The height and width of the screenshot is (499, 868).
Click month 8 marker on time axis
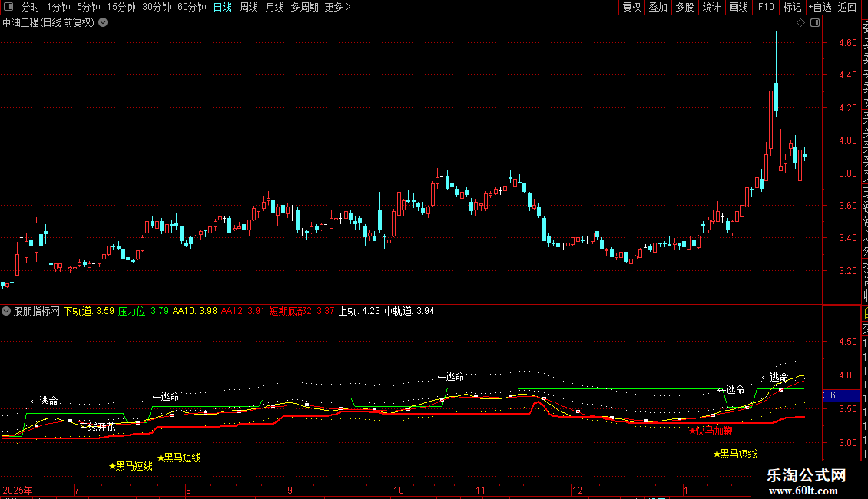189,490
